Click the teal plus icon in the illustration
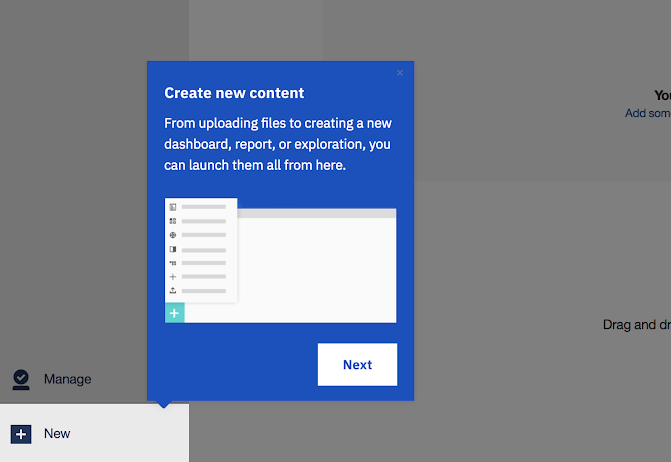Image resolution: width=671 pixels, height=462 pixels. click(175, 313)
